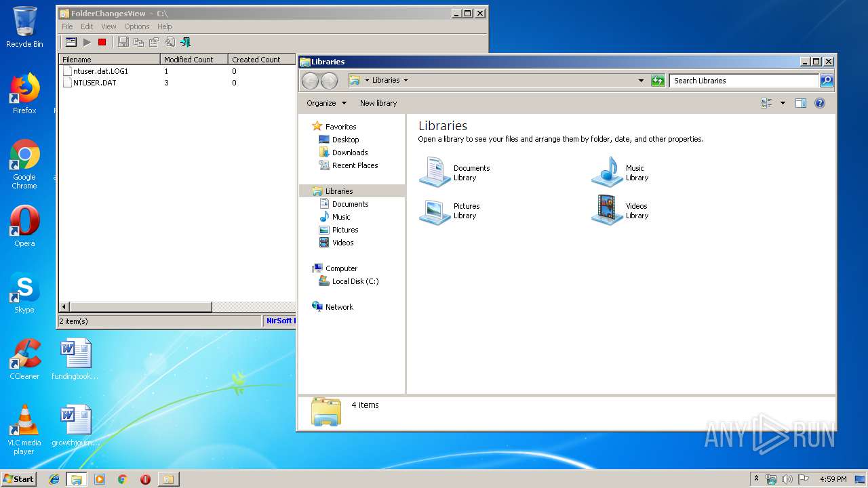Click the New library button

[x=378, y=103]
